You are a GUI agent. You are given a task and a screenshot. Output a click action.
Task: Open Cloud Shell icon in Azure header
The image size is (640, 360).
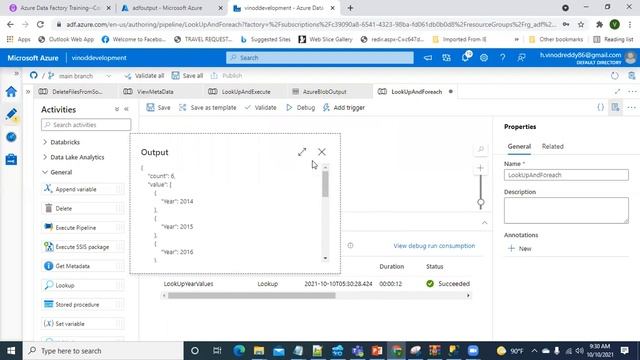point(428,58)
